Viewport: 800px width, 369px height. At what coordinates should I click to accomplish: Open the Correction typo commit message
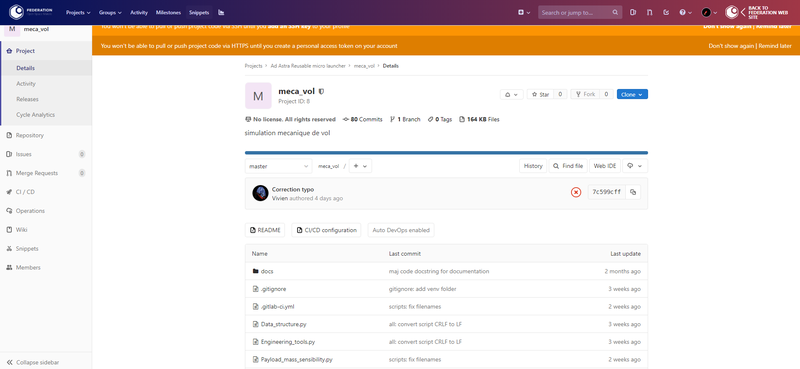pyautogui.click(x=293, y=189)
